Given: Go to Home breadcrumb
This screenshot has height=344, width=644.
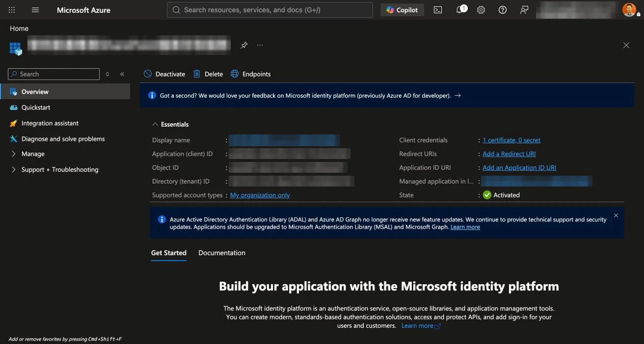Looking at the screenshot, I should coord(19,28).
